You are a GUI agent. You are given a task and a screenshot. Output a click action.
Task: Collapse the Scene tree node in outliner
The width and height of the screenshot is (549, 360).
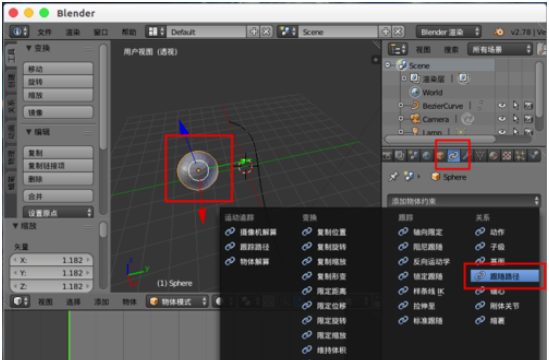click(x=388, y=65)
